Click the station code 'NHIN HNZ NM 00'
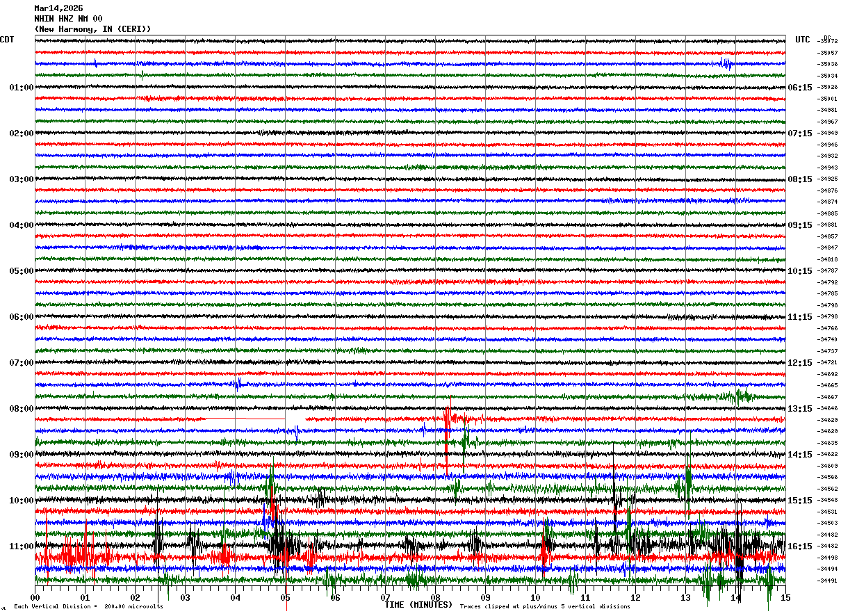This screenshot has height=616, width=841. pyautogui.click(x=68, y=19)
